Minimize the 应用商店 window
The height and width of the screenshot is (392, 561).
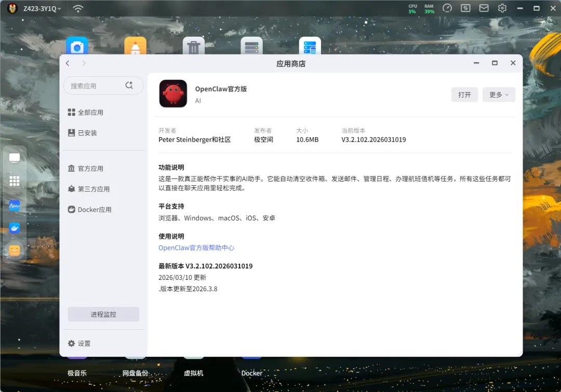[476, 63]
